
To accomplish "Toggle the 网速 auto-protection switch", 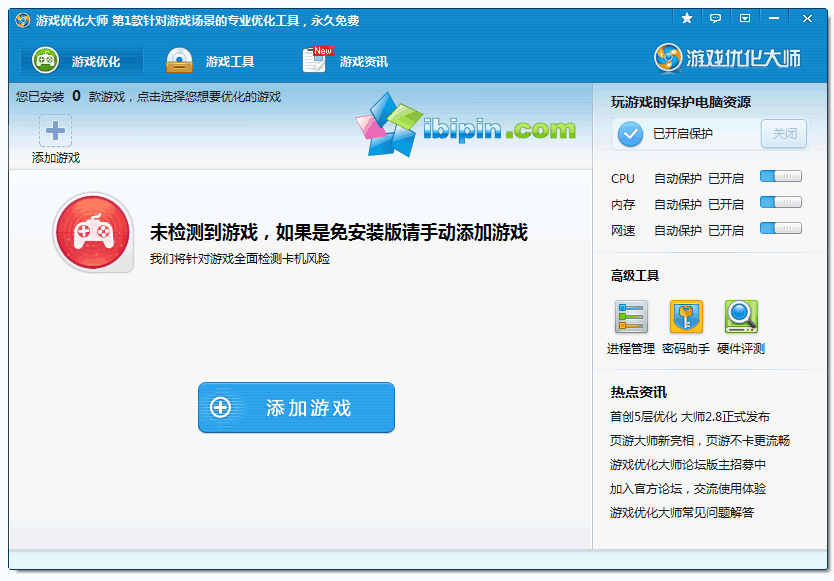I will (781, 228).
